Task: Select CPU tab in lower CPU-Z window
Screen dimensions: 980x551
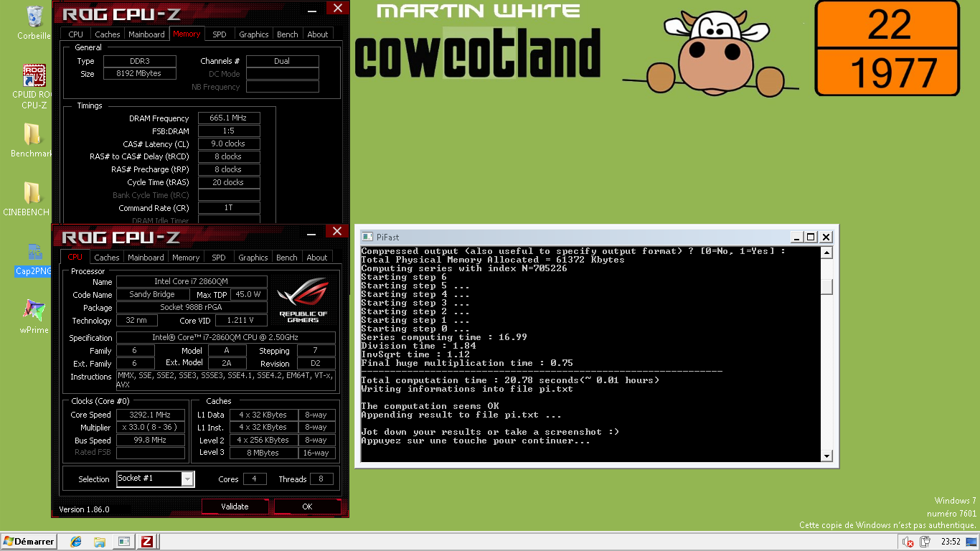Action: pyautogui.click(x=75, y=257)
